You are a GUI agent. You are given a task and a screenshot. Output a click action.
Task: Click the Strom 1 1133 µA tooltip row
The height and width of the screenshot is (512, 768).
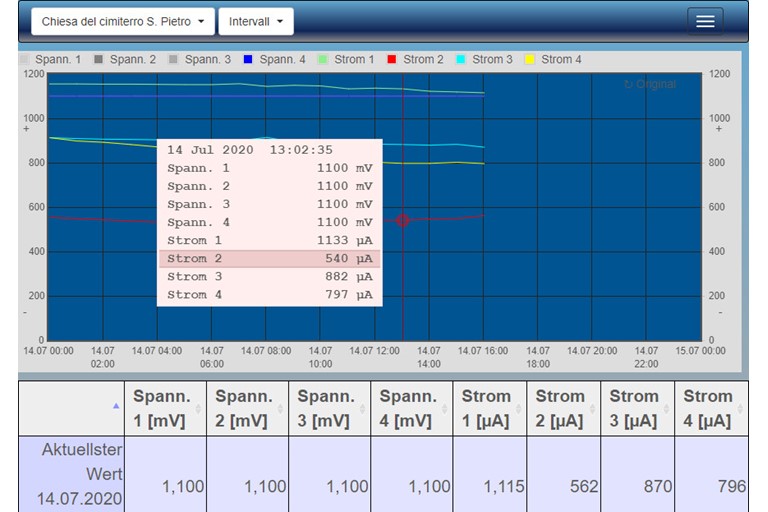pyautogui.click(x=270, y=241)
